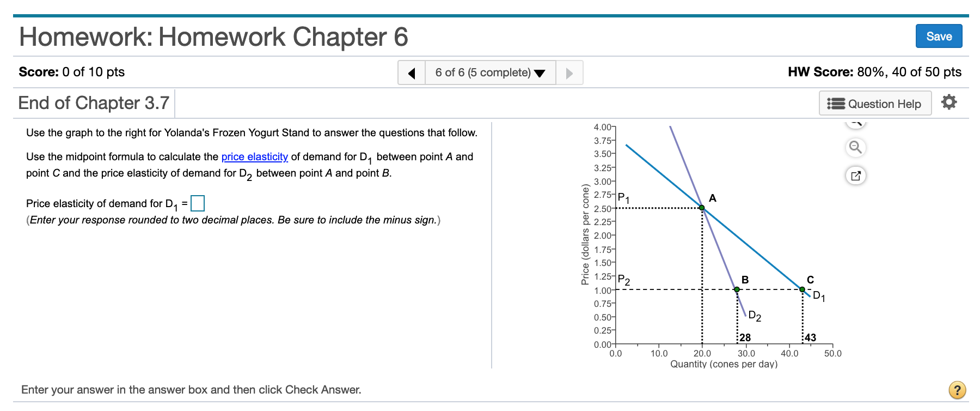The width and height of the screenshot is (980, 411).
Task: Click the 'End of Chapter 3.7' heading
Action: [94, 102]
